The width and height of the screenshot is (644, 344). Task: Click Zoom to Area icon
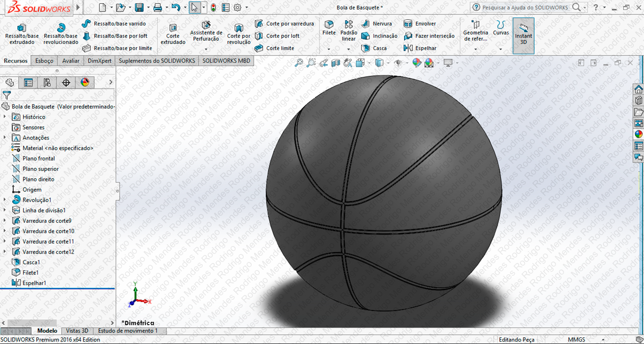click(x=311, y=63)
